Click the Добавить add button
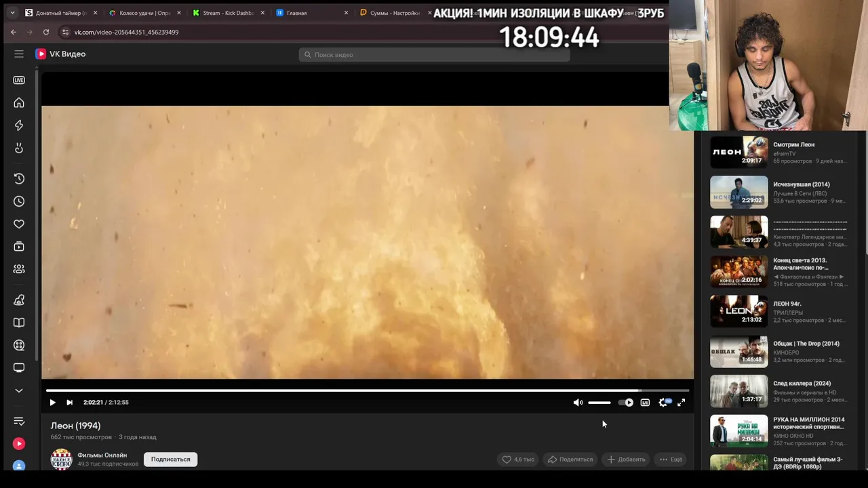 pyautogui.click(x=626, y=460)
